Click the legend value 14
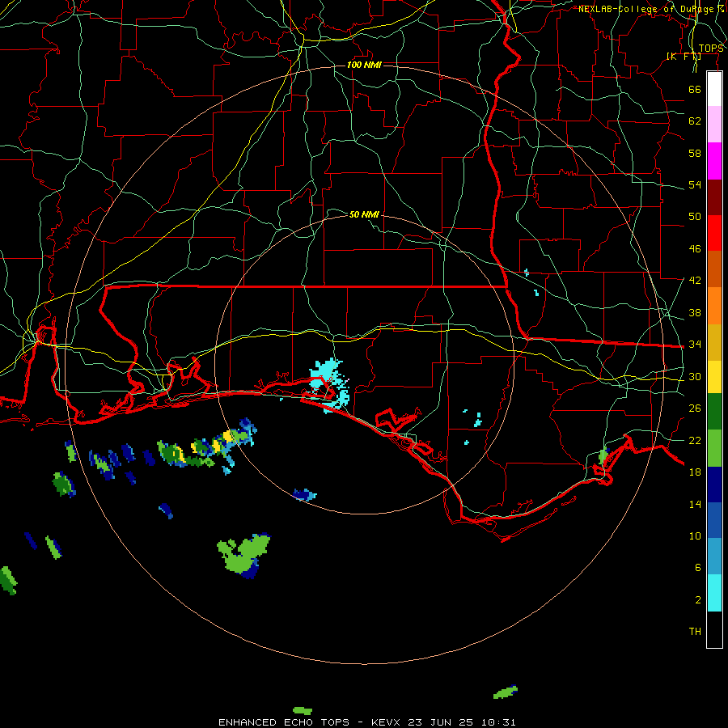This screenshot has height=728, width=728. 695,504
